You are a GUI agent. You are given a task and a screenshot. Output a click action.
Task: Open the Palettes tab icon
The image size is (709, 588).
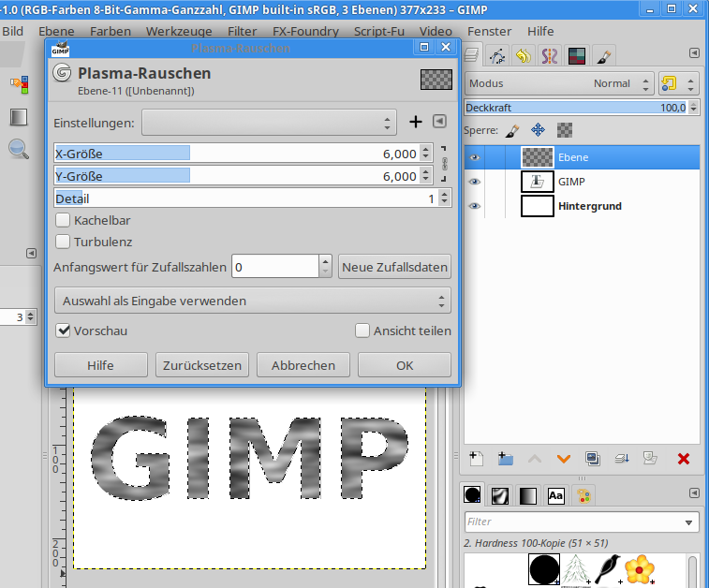click(583, 496)
